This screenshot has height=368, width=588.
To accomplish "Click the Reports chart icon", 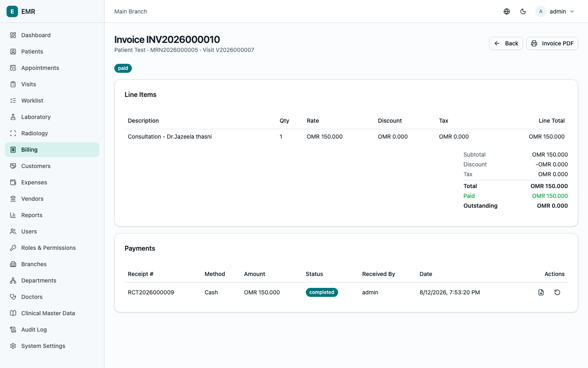I will pos(13,215).
